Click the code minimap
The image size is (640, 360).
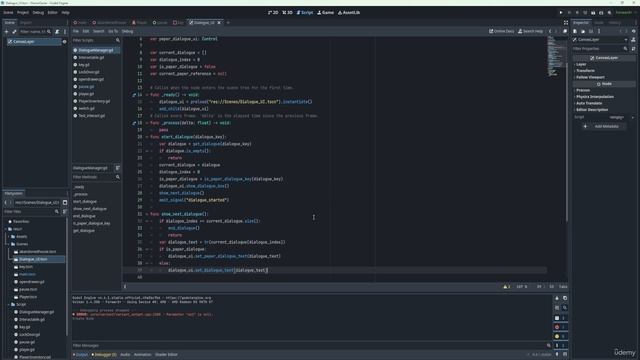point(556,56)
